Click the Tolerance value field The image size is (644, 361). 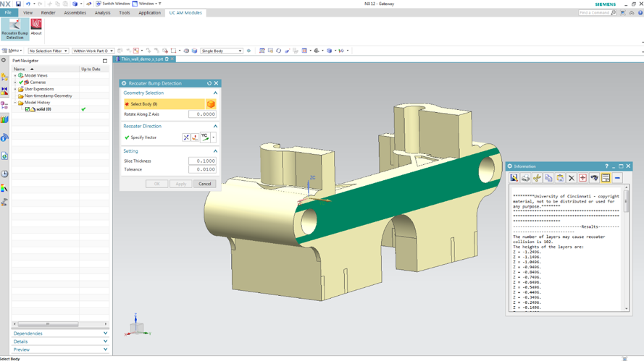[x=202, y=169]
